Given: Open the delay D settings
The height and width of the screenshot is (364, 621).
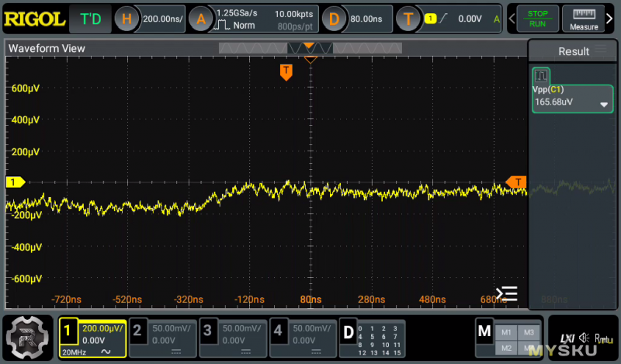Looking at the screenshot, I should (334, 19).
